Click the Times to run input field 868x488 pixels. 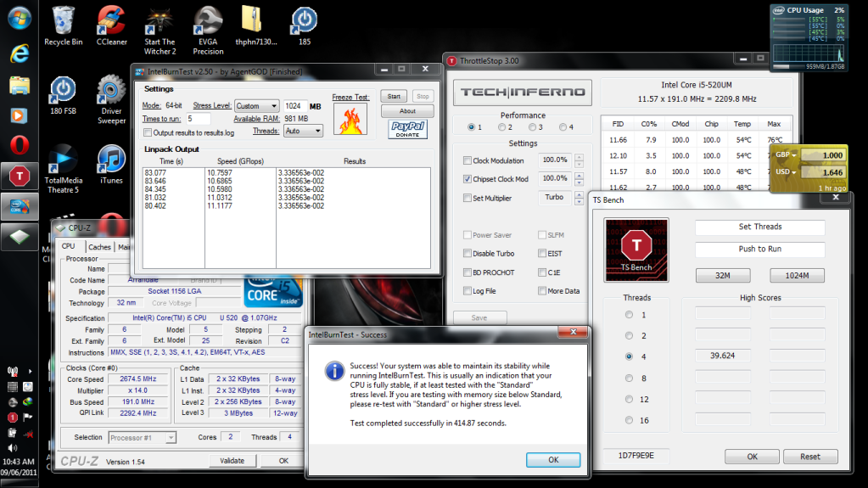(199, 119)
